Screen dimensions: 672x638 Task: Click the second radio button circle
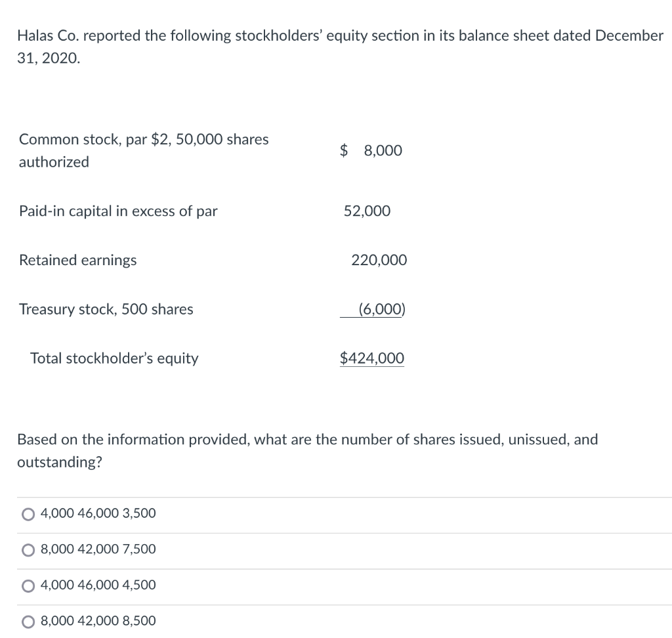[x=27, y=550]
